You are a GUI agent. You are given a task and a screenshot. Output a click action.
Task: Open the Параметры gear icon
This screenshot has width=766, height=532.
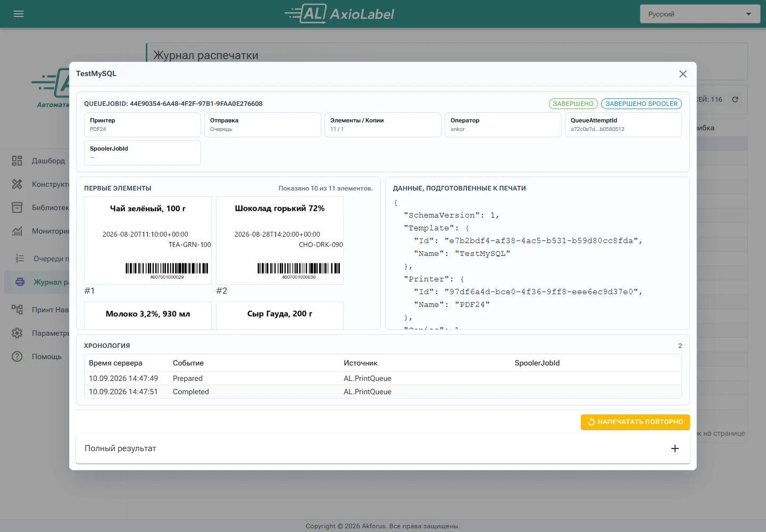[17, 333]
